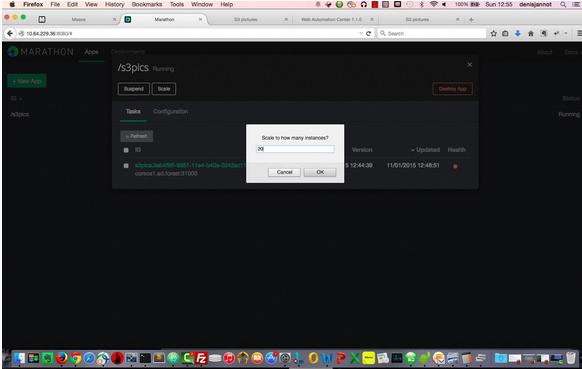This screenshot has width=582, height=369.
Task: Click the Spotlight search icon
Action: pos(563,4)
